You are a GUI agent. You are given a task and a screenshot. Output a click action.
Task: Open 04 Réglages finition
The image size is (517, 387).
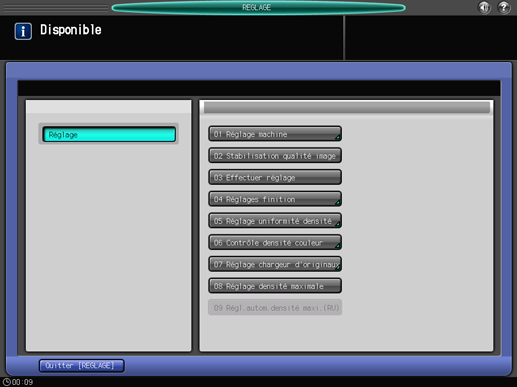[x=275, y=199]
